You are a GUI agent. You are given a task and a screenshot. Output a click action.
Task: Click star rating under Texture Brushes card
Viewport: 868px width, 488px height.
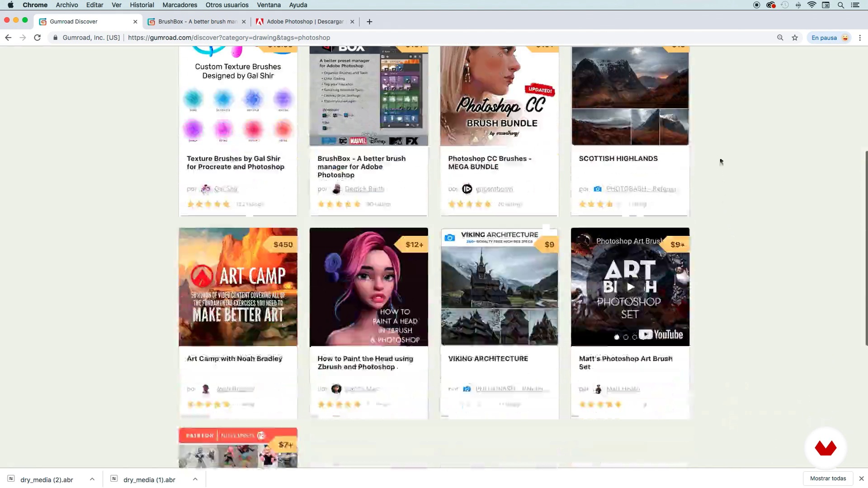208,204
